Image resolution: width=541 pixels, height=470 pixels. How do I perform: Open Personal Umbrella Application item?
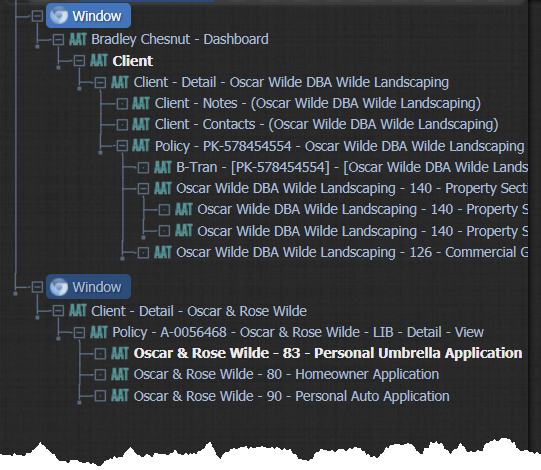click(328, 353)
